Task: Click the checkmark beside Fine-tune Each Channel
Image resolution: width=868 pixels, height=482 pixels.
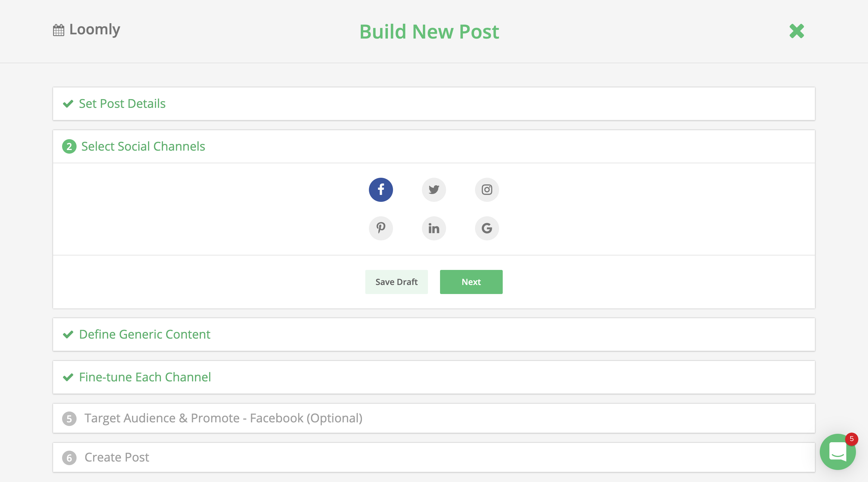Action: click(68, 377)
